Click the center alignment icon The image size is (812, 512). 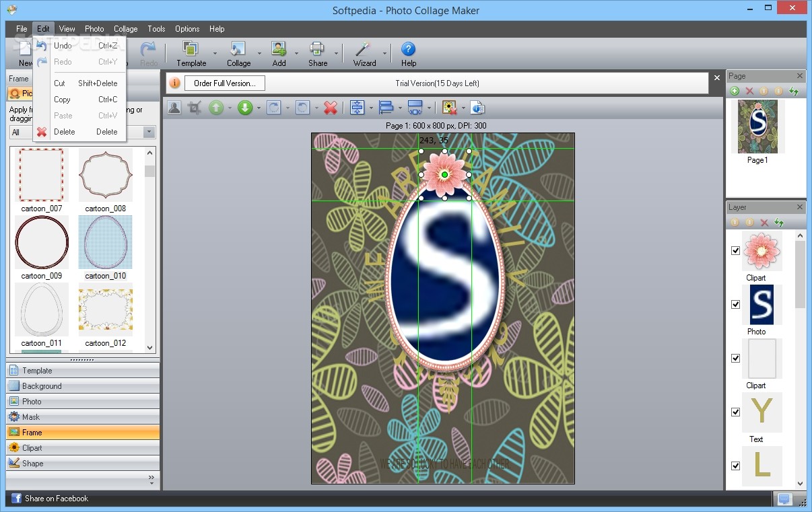point(357,108)
